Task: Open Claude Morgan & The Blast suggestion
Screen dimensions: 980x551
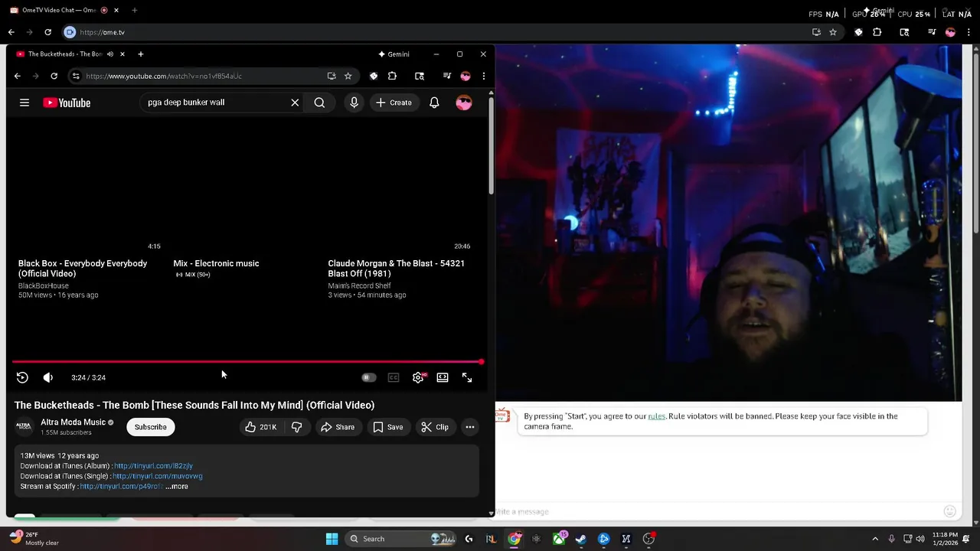Action: 397,269
